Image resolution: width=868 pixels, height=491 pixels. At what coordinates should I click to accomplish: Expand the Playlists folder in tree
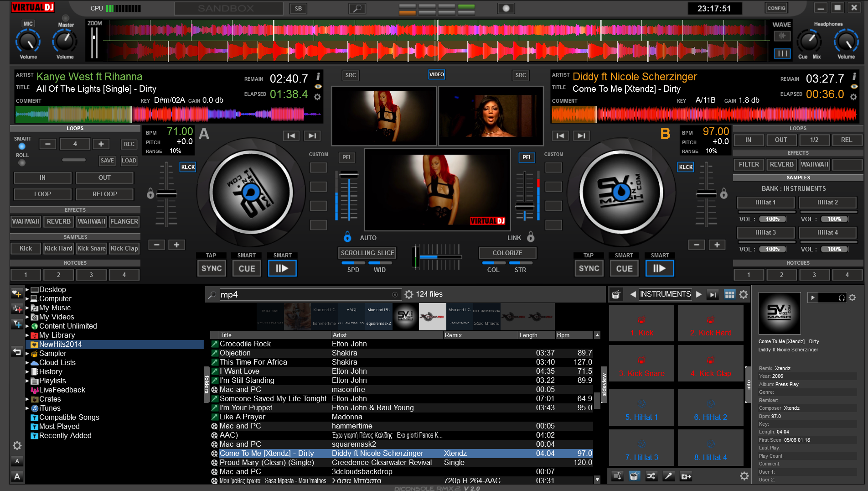pyautogui.click(x=27, y=381)
